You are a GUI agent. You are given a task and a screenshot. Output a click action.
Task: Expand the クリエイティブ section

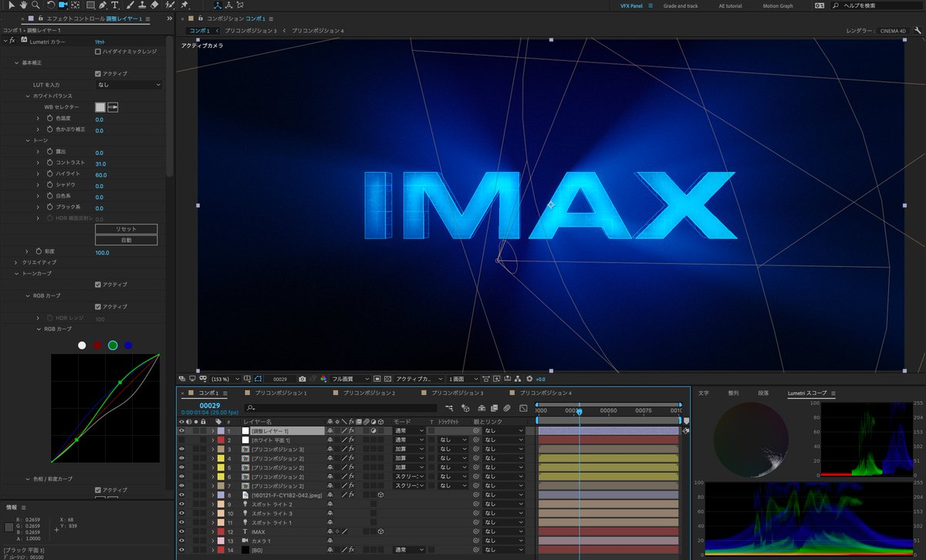click(17, 262)
